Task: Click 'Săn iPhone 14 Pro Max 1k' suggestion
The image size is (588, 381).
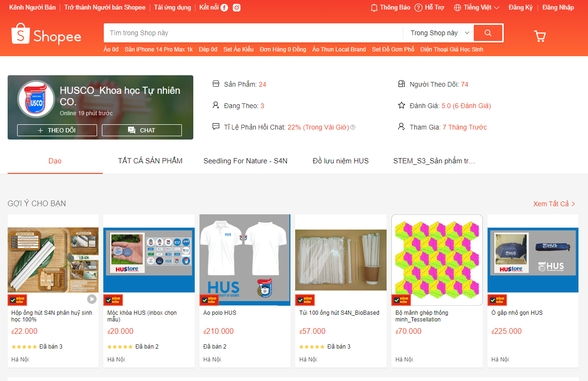Action: [x=159, y=50]
